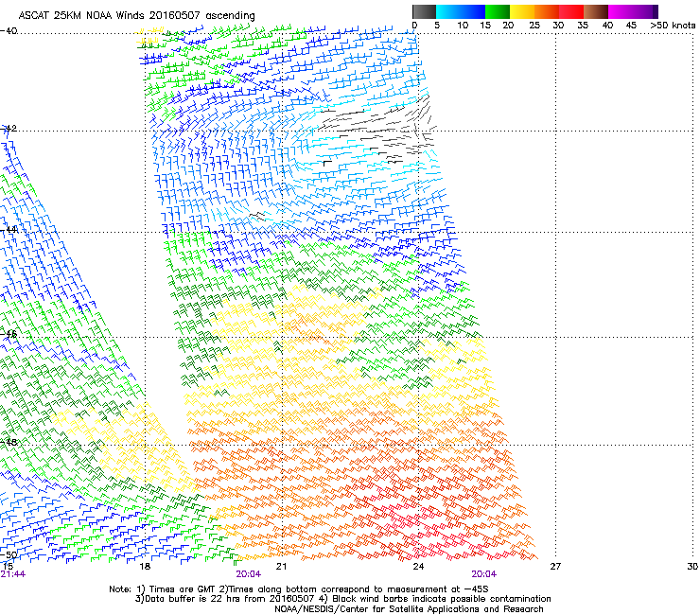Click the gray 0–5 knots legend segment

pyautogui.click(x=424, y=11)
